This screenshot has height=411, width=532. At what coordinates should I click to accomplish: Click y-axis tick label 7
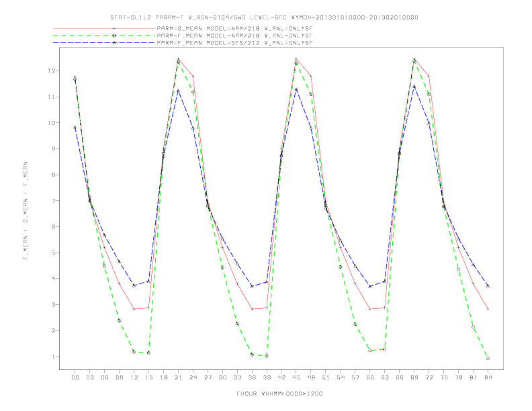pos(53,200)
